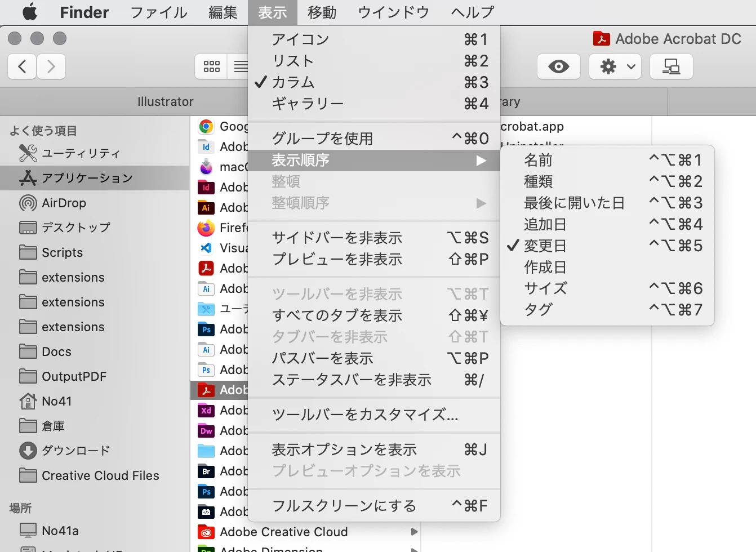The image size is (756, 552).
Task: Open ダウンロード in the sidebar
Action: pos(95,451)
